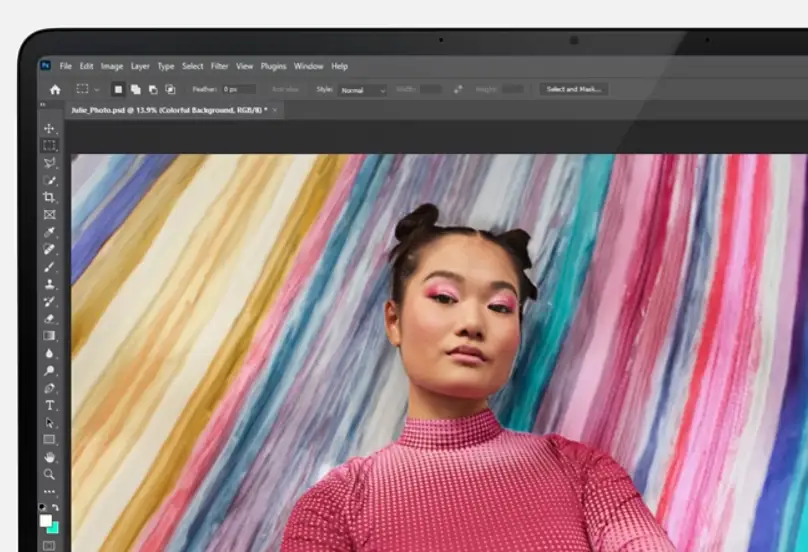Click the Feather value field
Screen dimensions: 808x552
tap(239, 89)
